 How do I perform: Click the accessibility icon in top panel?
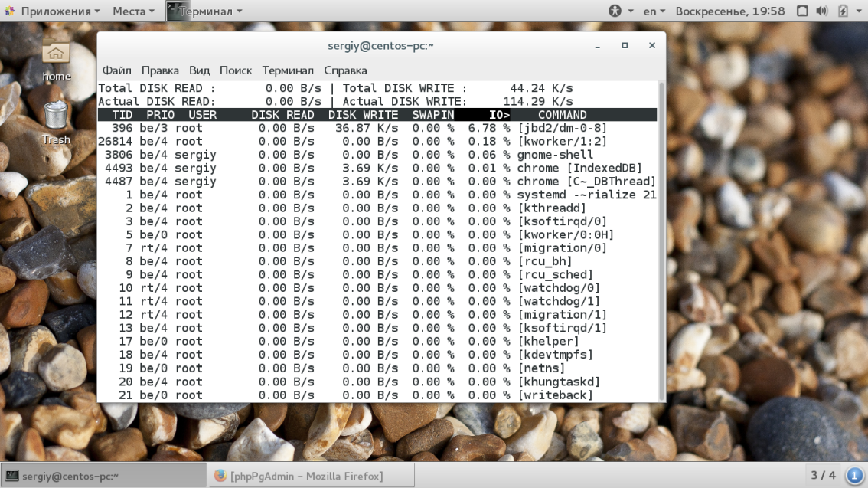coord(615,11)
